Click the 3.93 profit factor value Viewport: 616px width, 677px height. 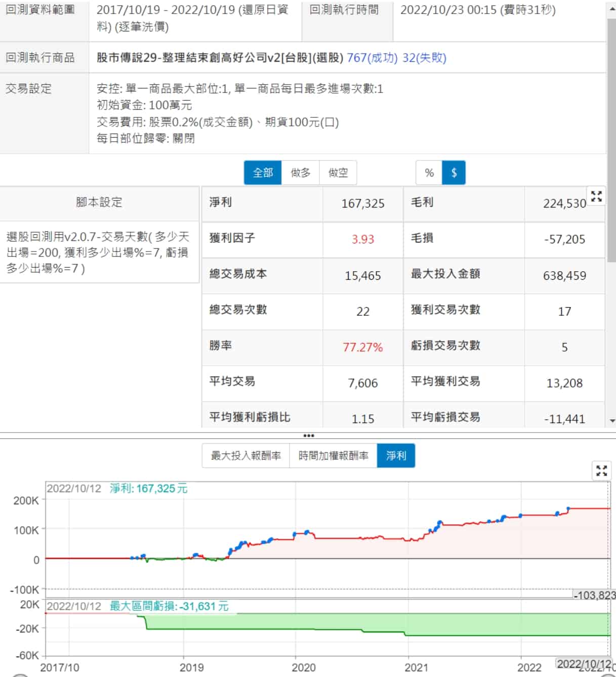(363, 239)
